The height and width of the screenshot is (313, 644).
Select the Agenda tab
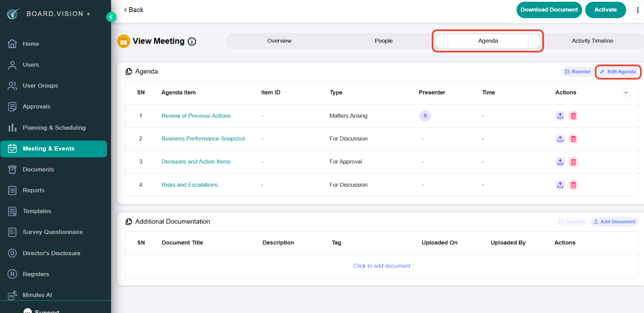click(488, 41)
